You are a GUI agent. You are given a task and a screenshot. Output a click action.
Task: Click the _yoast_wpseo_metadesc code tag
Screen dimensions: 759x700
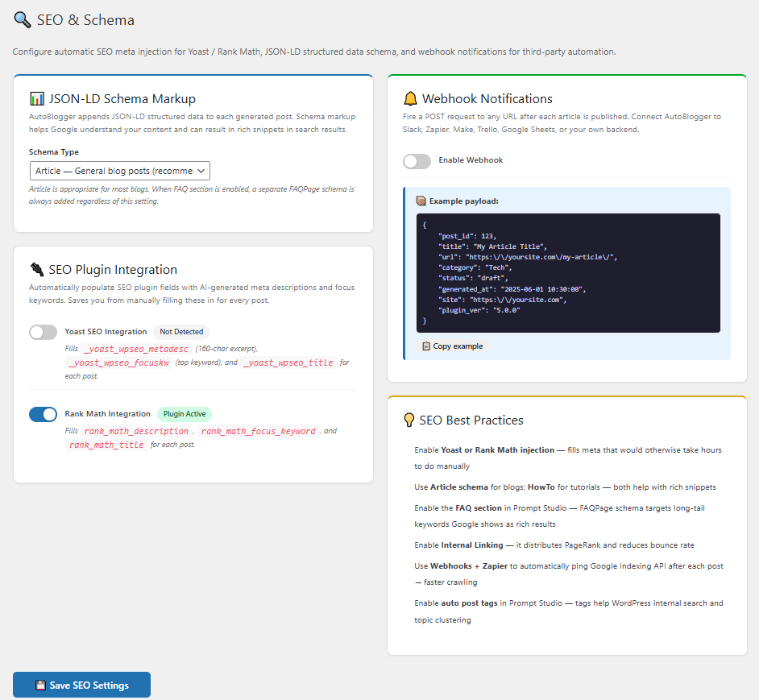pyautogui.click(x=136, y=349)
